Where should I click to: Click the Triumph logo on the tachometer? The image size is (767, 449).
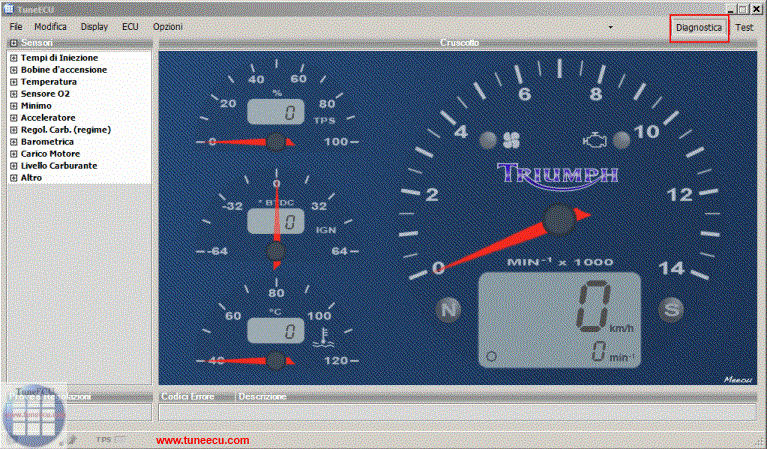(x=558, y=176)
